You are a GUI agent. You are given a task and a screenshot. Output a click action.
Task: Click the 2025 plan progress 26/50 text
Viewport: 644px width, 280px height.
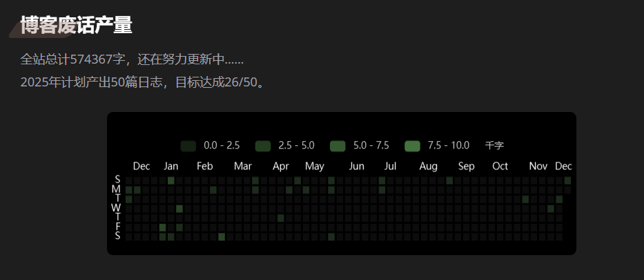pos(143,83)
